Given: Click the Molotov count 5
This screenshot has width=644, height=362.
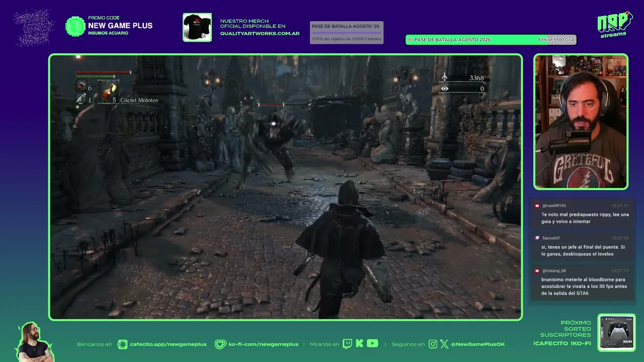Looking at the screenshot, I should pos(114,100).
